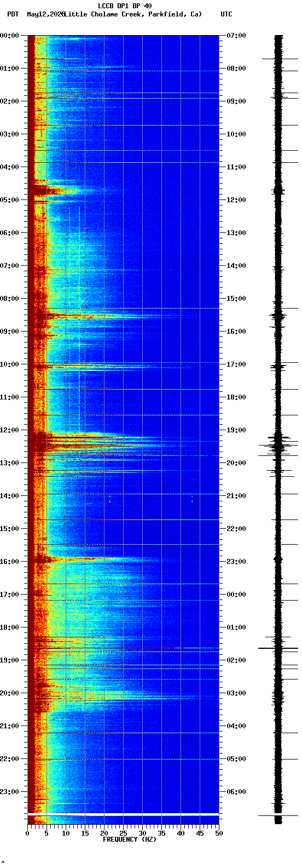
Task: Click the UTC timezone header label
Action: point(226,14)
